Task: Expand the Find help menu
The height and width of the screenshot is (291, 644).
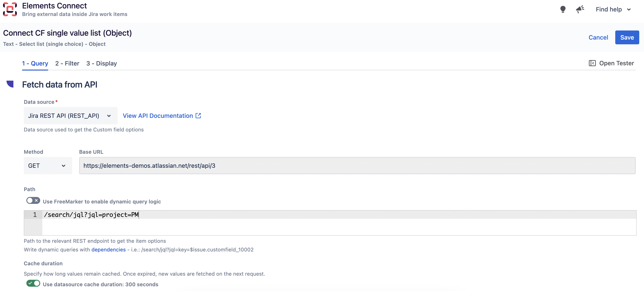Action: (613, 10)
